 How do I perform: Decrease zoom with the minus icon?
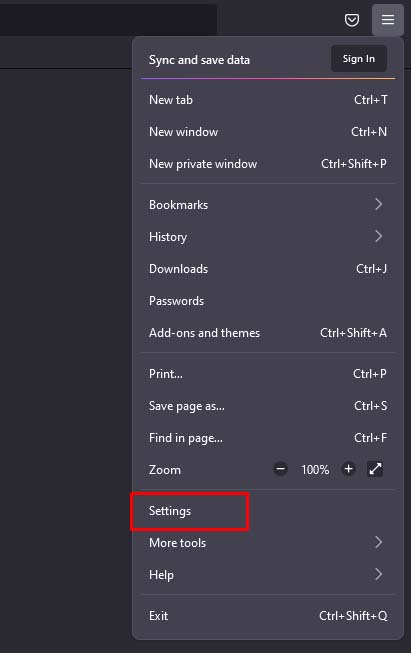(x=280, y=469)
